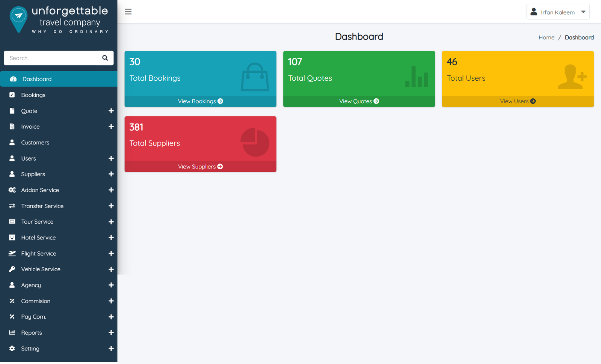Image resolution: width=601 pixels, height=364 pixels.
Task: Click the Setting gear icon in sidebar
Action: point(12,349)
